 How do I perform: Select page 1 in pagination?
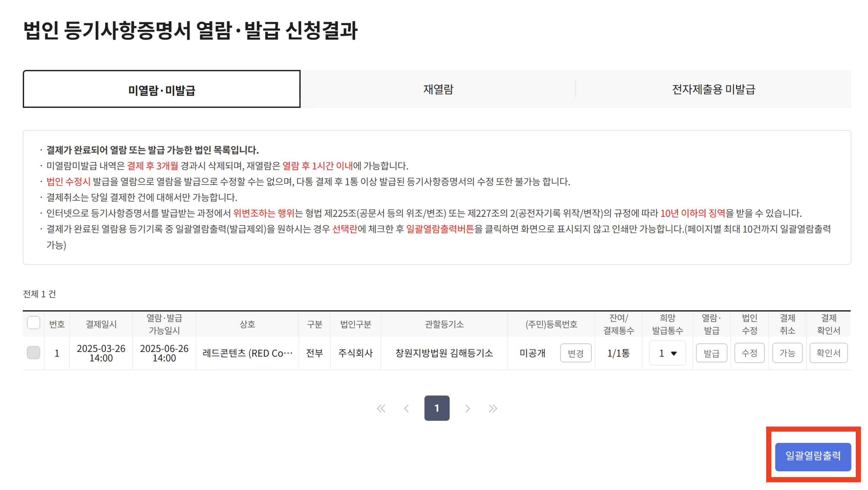point(436,408)
